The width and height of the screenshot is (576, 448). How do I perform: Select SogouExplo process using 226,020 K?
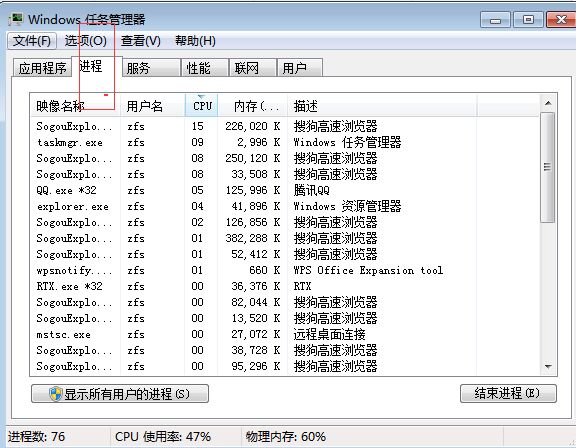tap(285, 126)
